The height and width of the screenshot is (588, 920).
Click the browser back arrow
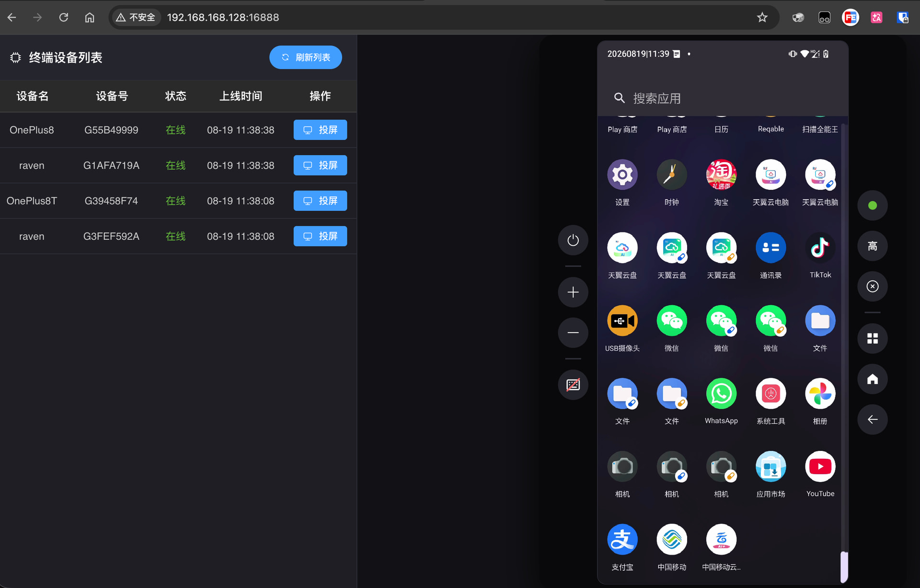pos(12,18)
